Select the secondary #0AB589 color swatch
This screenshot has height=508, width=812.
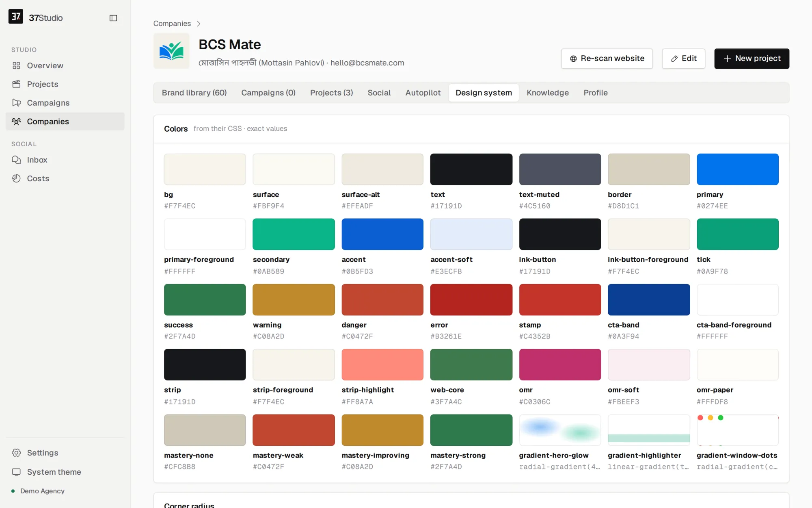coord(294,234)
